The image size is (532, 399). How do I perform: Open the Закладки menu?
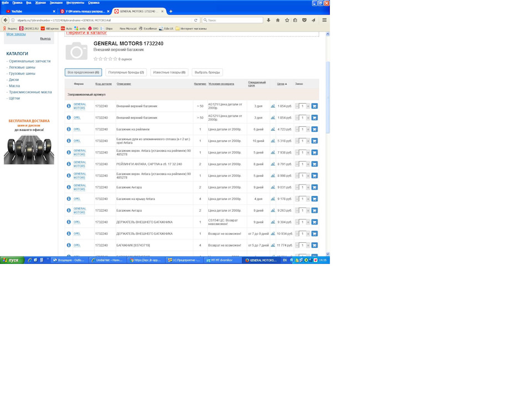point(55,3)
